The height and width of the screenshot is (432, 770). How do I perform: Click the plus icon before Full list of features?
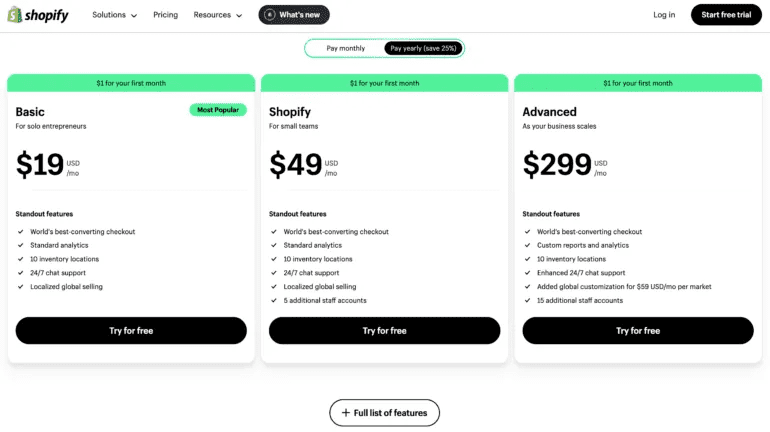[345, 413]
